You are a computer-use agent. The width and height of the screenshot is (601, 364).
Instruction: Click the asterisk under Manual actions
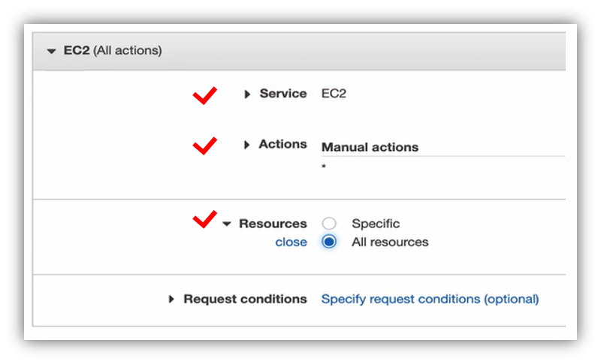pos(324,166)
